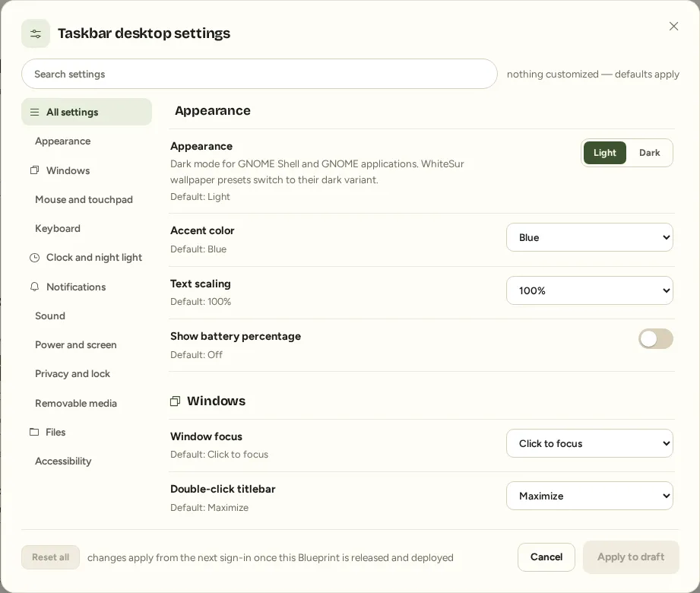Switch appearance to Dark mode

pyautogui.click(x=649, y=153)
